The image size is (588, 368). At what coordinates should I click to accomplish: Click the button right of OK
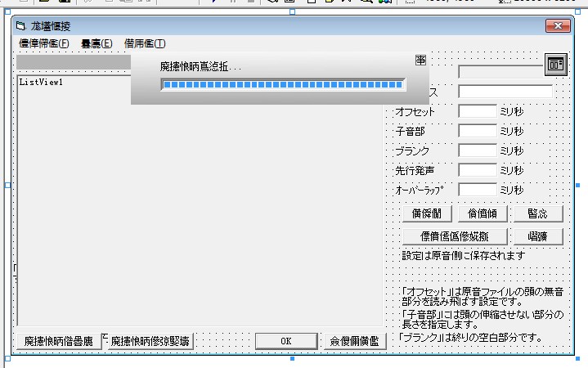[355, 341]
